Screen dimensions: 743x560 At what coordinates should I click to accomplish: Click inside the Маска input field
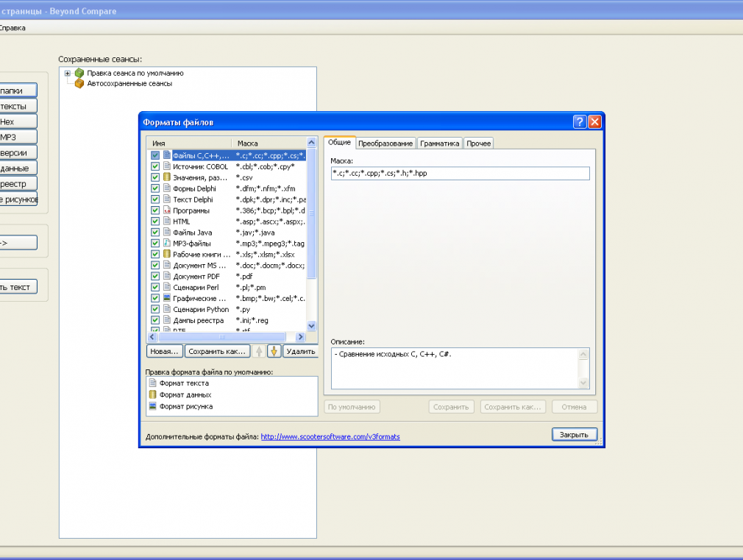click(x=460, y=173)
